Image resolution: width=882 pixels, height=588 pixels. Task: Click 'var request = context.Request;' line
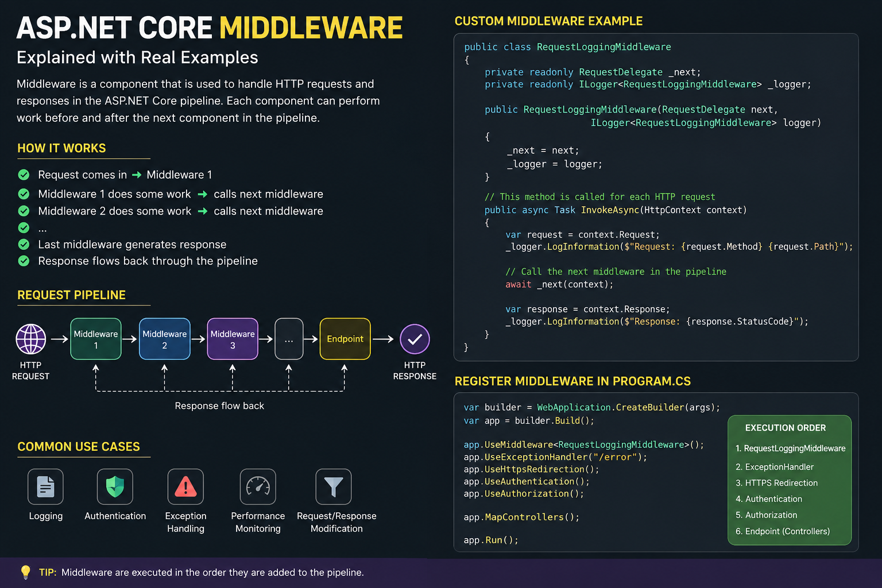[582, 235]
